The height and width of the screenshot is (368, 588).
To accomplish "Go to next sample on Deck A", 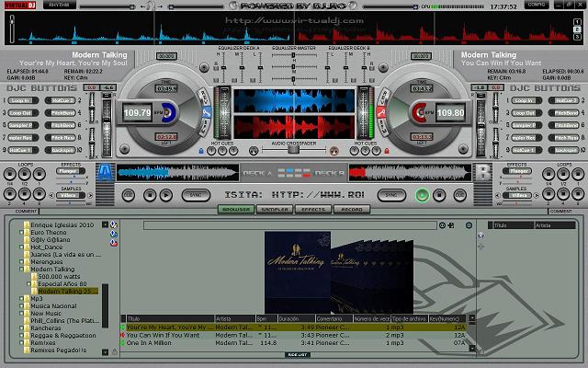I will [90, 196].
